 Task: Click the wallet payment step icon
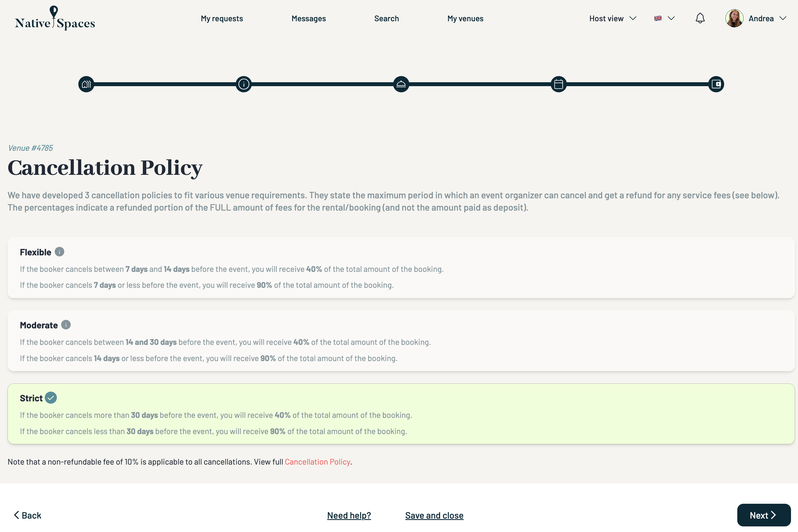pos(716,84)
